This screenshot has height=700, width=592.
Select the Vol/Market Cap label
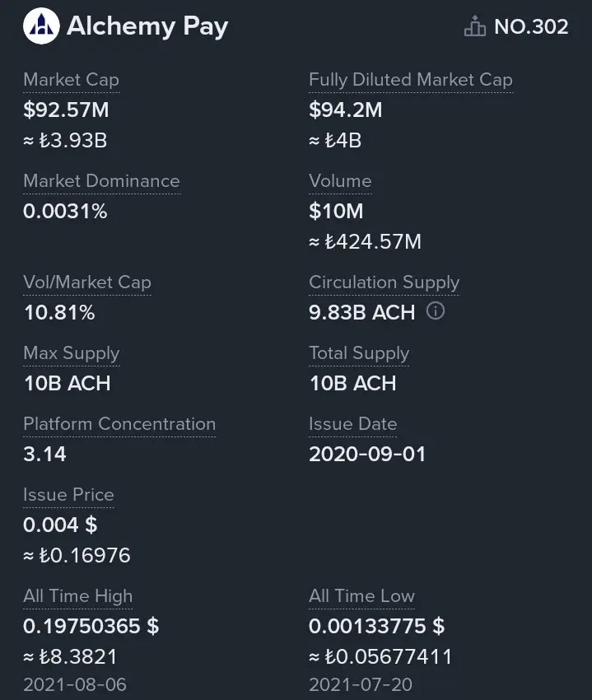pos(87,282)
